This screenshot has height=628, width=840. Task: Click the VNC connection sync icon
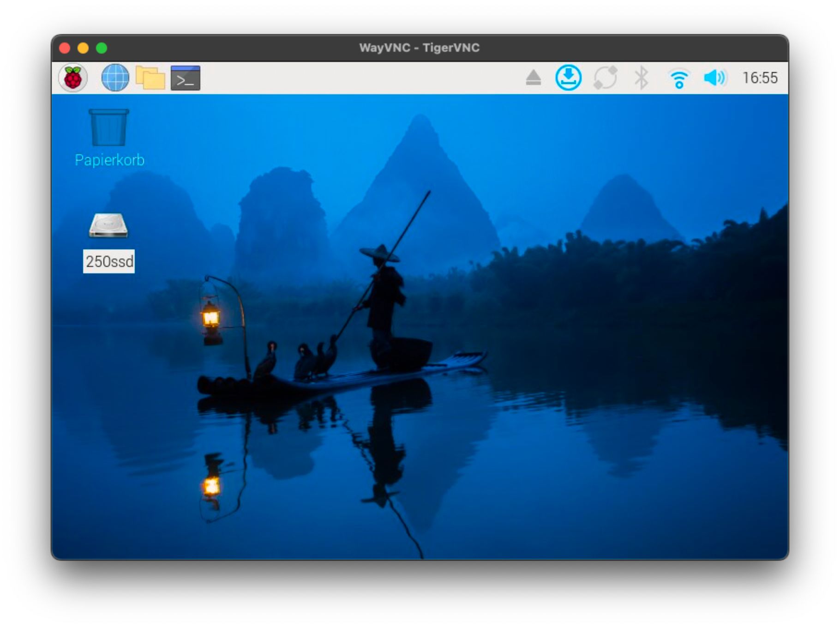tap(605, 77)
